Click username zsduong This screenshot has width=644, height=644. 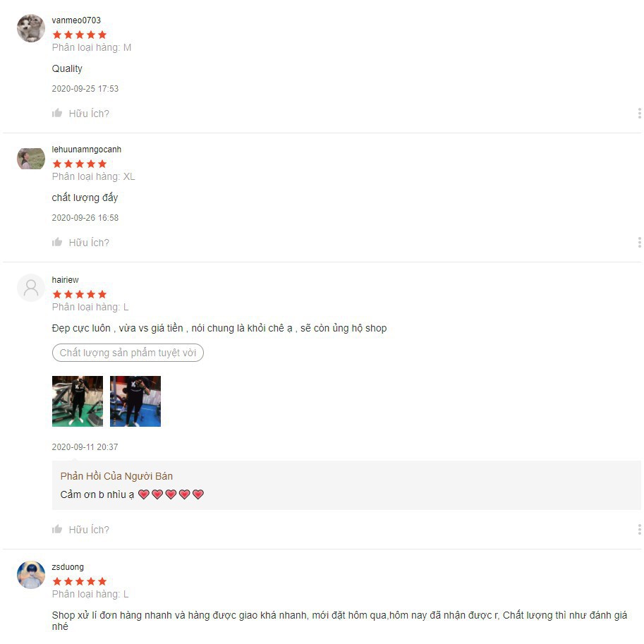[x=68, y=567]
